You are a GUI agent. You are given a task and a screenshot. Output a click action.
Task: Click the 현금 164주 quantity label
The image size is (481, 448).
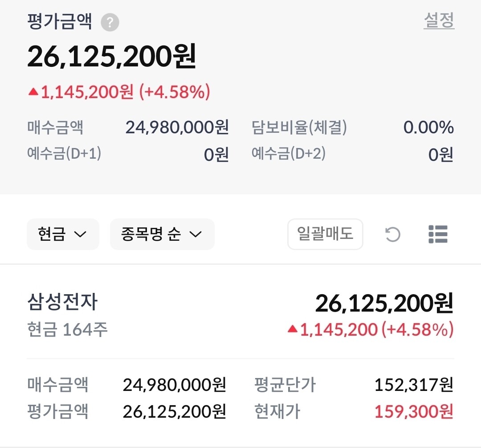coord(67,330)
